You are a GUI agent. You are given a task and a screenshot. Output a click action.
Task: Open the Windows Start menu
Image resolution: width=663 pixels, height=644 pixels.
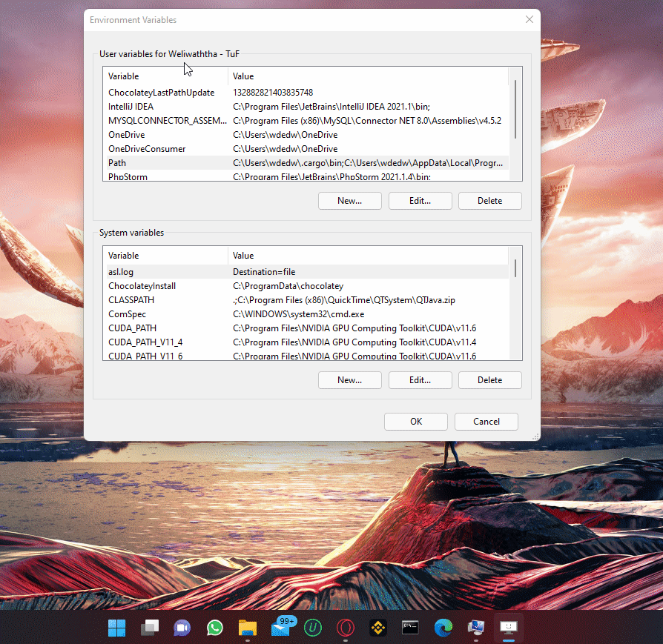[116, 628]
